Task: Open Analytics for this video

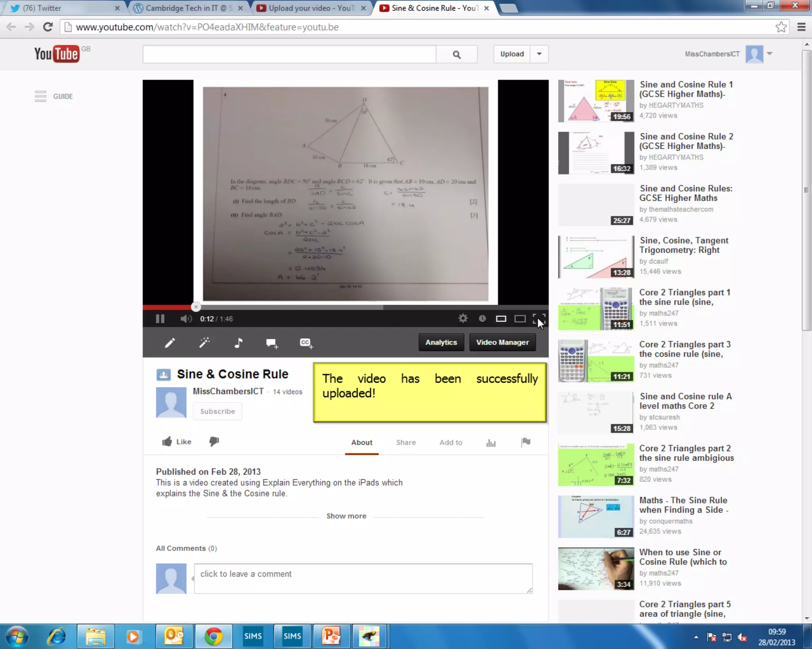Action: tap(441, 342)
